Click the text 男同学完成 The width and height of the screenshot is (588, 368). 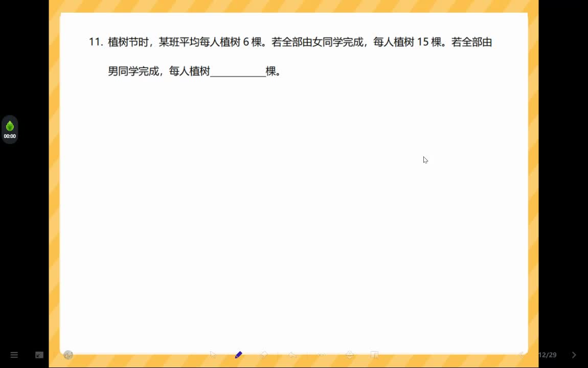click(133, 71)
